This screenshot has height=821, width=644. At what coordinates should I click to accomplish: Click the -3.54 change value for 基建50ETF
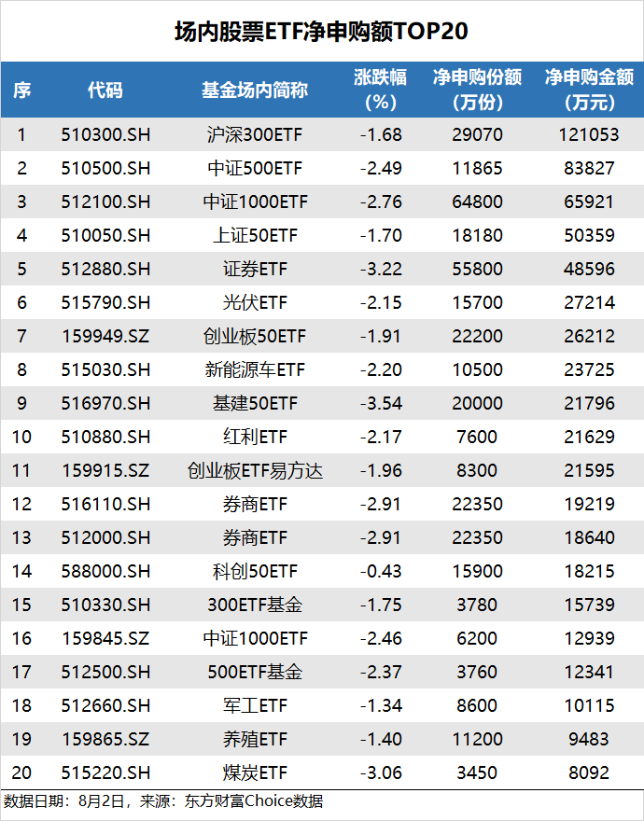(x=380, y=403)
